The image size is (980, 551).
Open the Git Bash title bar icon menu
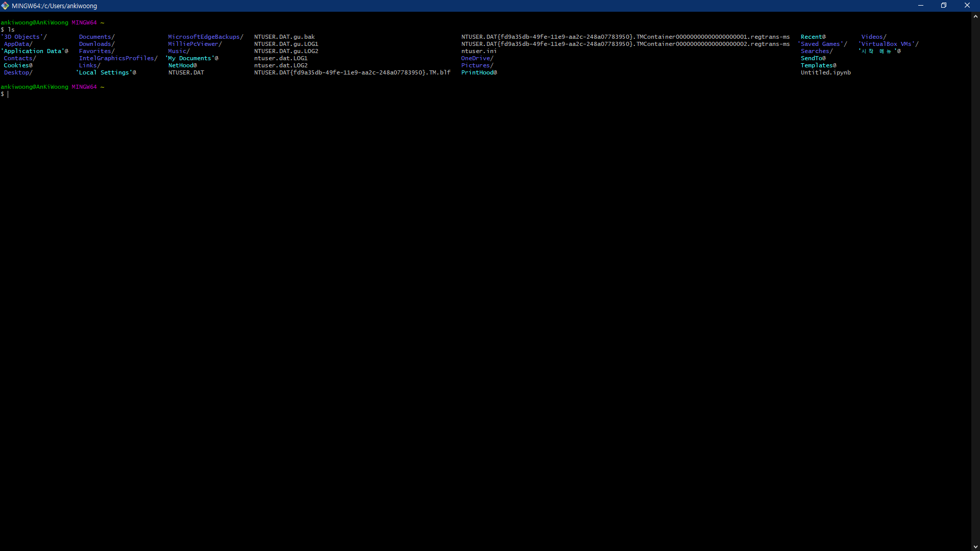pos(5,6)
